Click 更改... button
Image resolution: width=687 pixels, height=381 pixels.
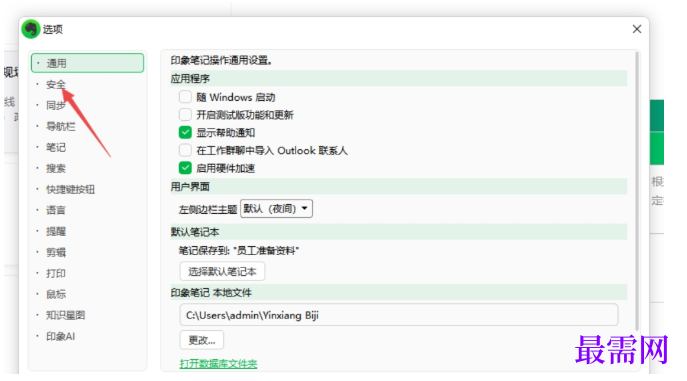coord(202,340)
